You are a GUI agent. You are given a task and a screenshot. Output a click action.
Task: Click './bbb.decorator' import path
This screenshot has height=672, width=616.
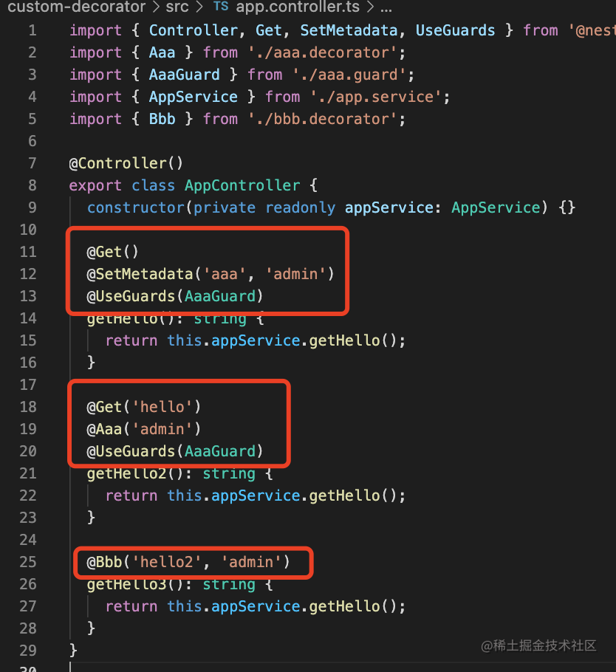pos(323,119)
